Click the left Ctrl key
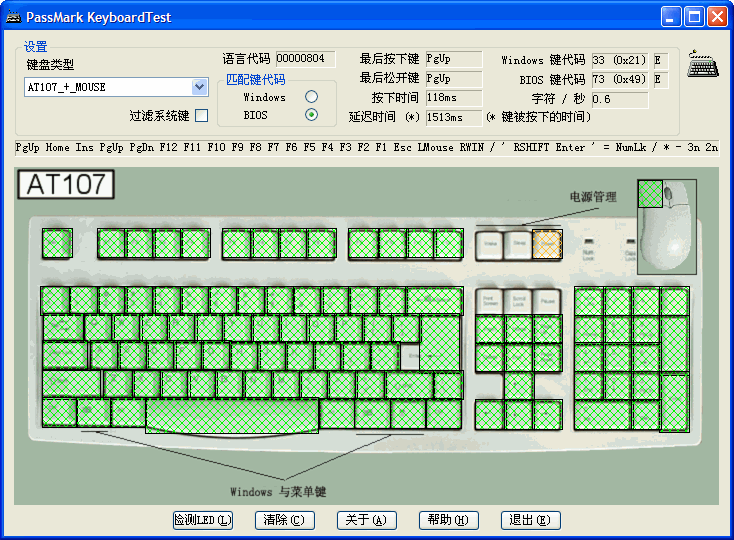 tap(59, 413)
